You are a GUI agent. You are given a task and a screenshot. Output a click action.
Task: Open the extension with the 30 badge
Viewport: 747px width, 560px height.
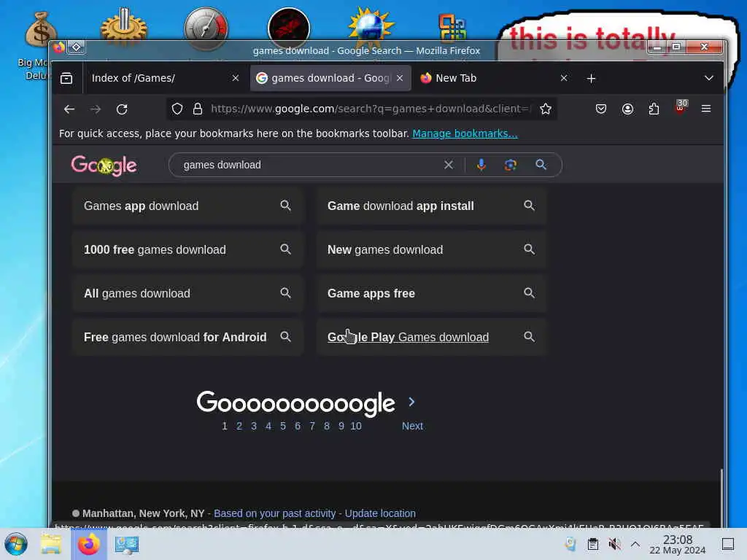coord(681,107)
